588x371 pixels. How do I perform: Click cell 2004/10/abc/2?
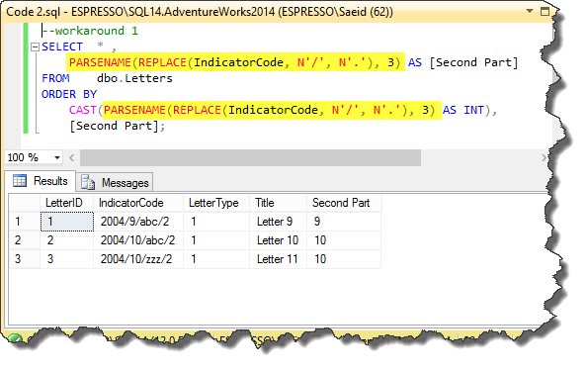click(138, 240)
